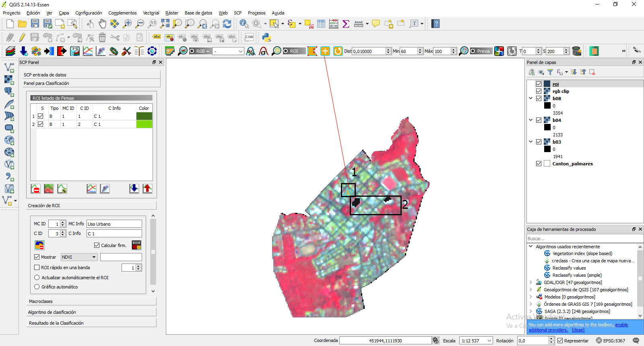Open the Ráster menu
This screenshot has height=346, width=644.
172,13
